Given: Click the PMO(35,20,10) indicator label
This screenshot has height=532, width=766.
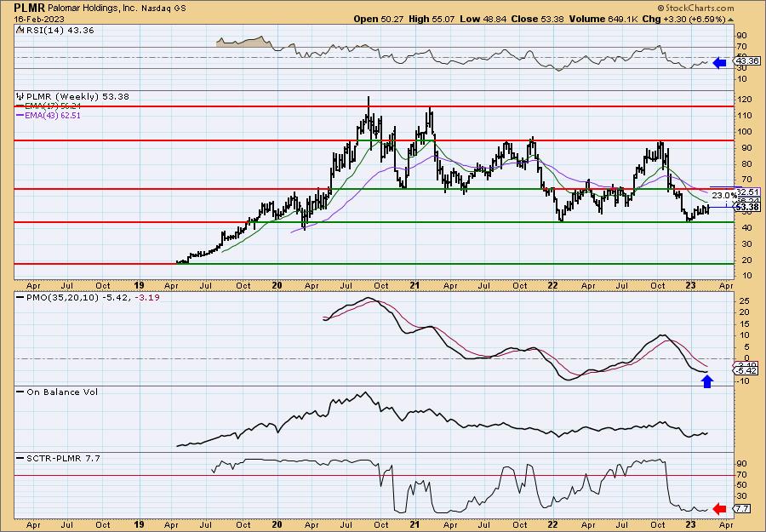Looking at the screenshot, I should (x=62, y=297).
